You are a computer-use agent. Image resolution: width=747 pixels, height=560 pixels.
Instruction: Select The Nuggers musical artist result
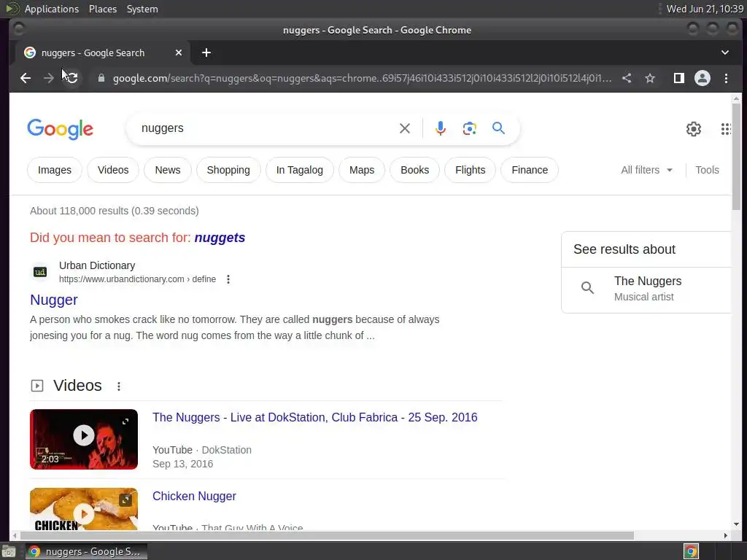648,289
